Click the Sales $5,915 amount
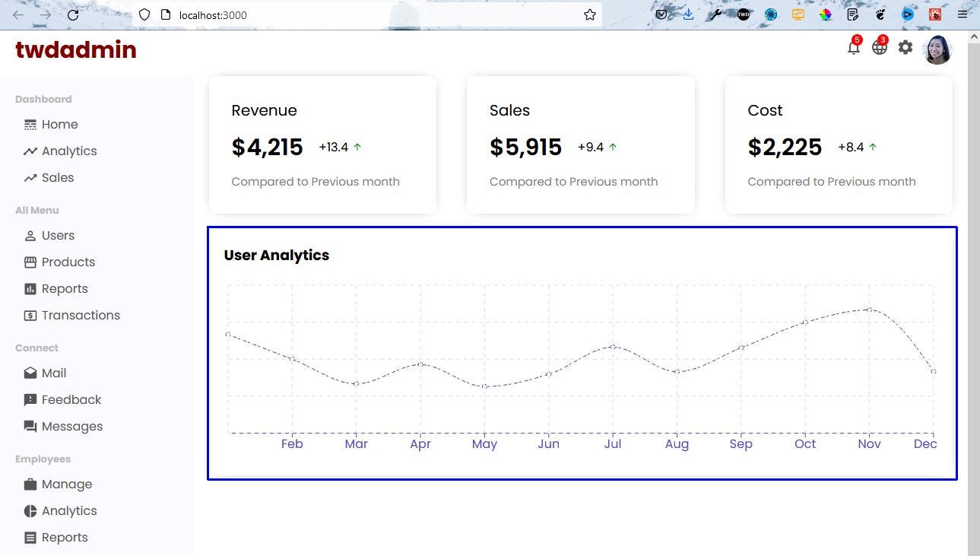Screen dimensions: 980x556 coord(525,148)
